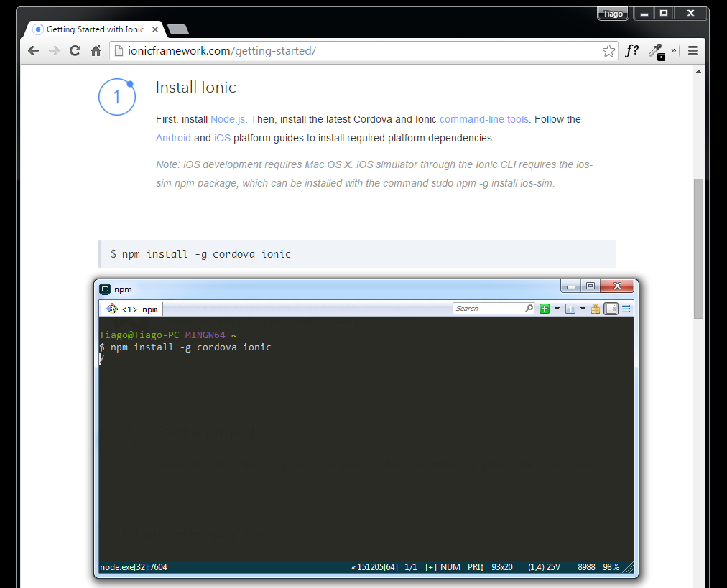The image size is (727, 588).
Task: Open a new Chrome tab
Action: click(x=178, y=29)
